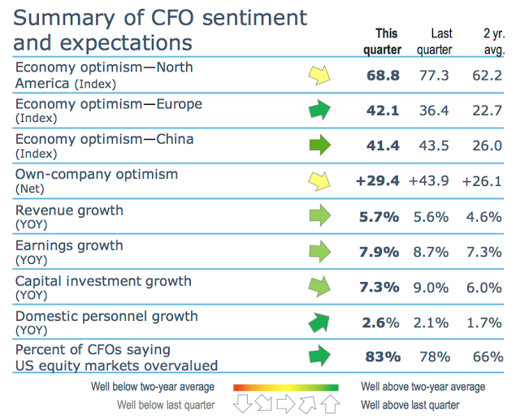Click the yellow arrow for own-company optimism
The height and width of the screenshot is (420, 520).
tap(320, 181)
